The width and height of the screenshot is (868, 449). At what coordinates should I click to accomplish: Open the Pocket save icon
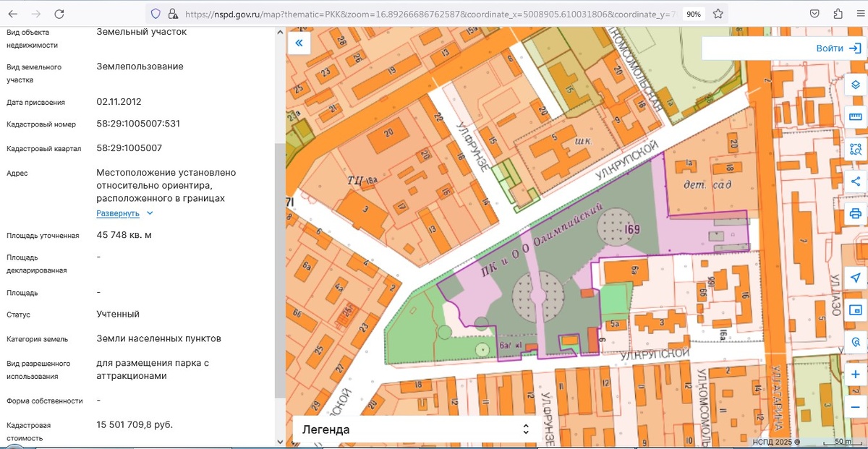point(814,14)
